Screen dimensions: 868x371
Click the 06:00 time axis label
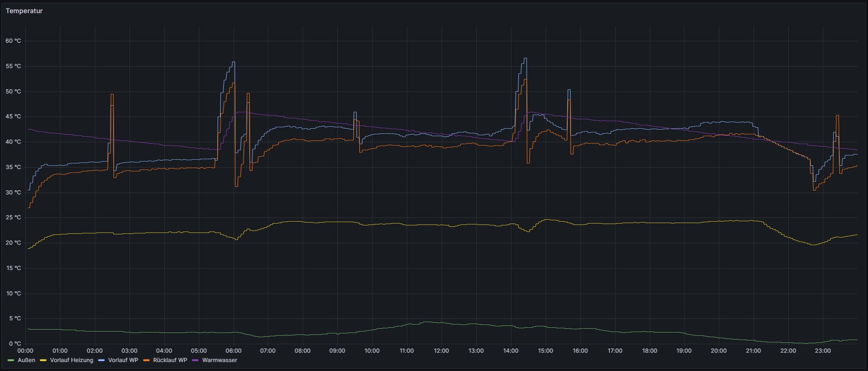tap(234, 351)
